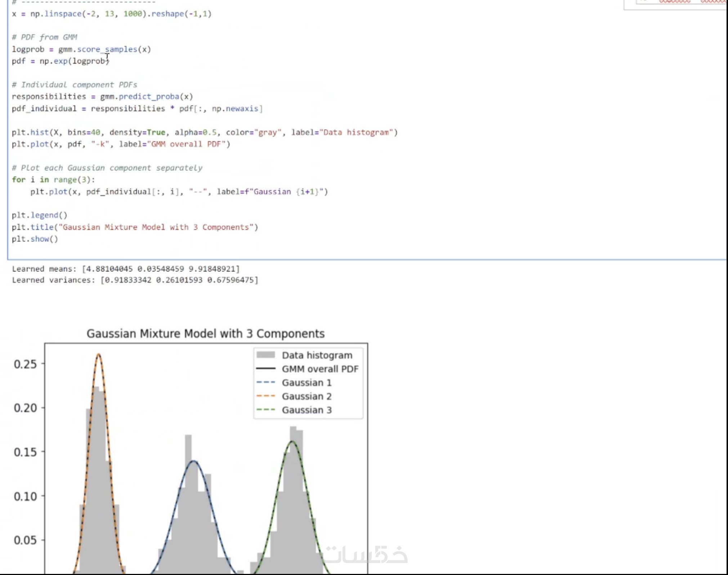Click the green right Gaussian curve peak

pyautogui.click(x=292, y=442)
